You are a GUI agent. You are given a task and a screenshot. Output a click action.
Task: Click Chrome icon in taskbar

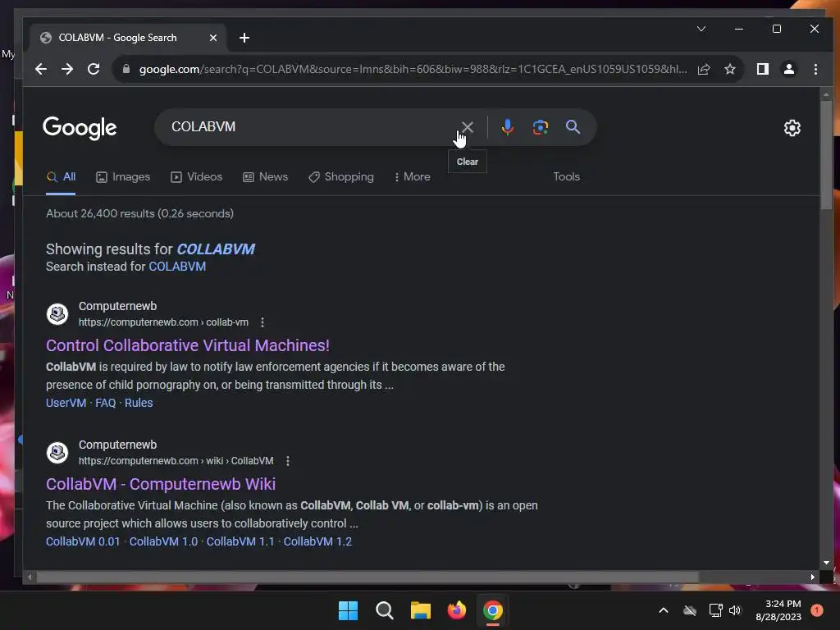click(493, 610)
